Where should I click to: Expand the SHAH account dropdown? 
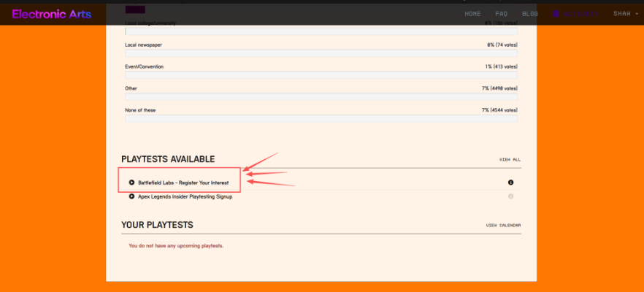coord(626,14)
